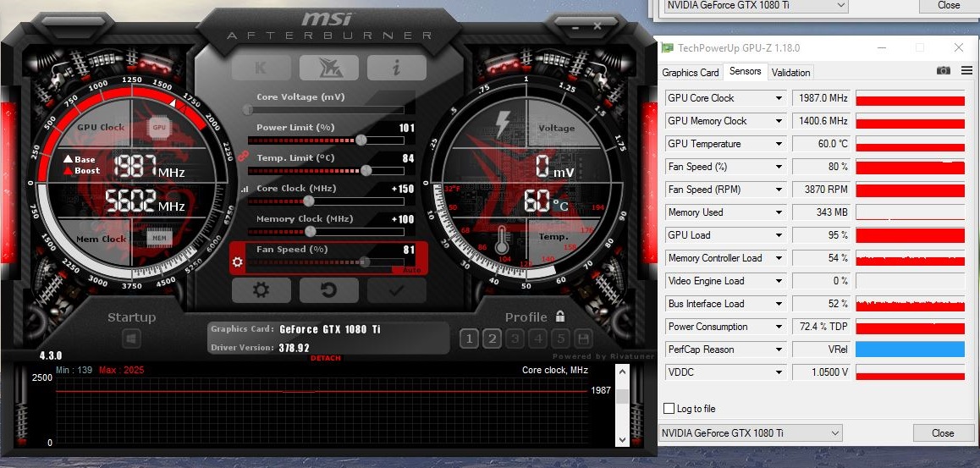
Task: Click the graph scrollbar down arrow
Action: tap(623, 439)
